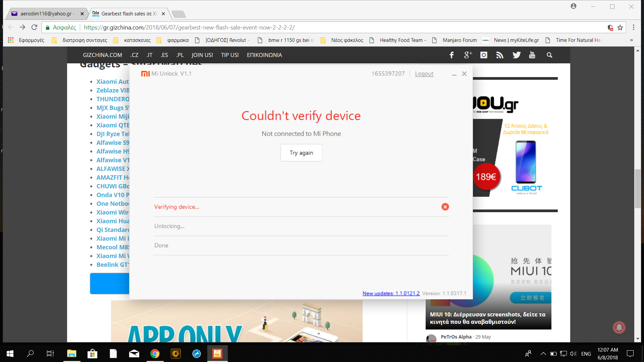Click the site search magnifier icon
This screenshot has width=644, height=362.
[549, 55]
